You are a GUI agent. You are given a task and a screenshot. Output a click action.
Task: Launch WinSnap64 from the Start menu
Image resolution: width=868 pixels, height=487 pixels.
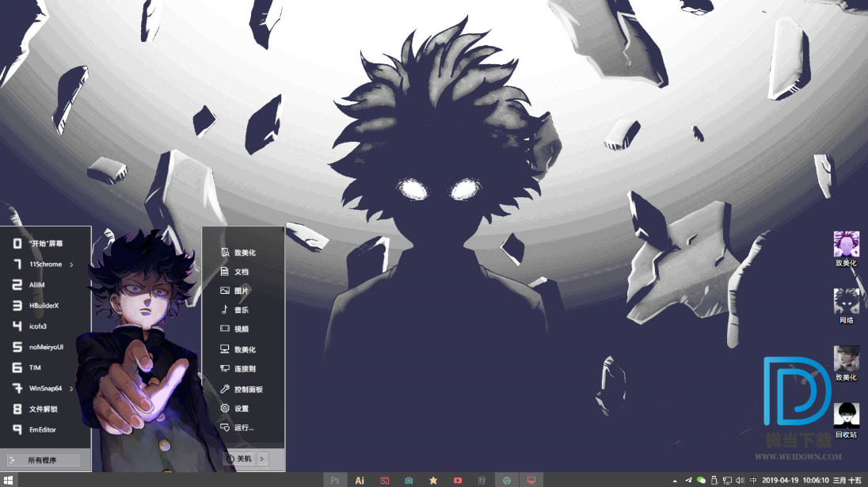45,389
